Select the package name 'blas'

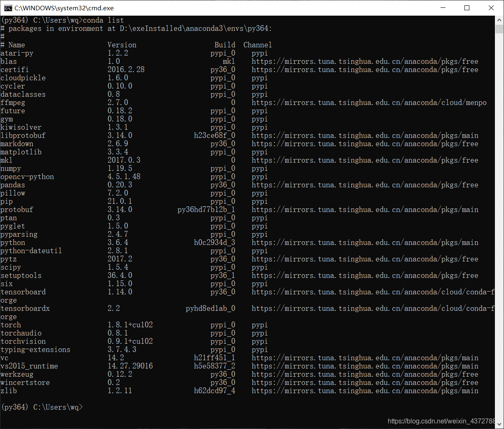pyautogui.click(x=9, y=61)
